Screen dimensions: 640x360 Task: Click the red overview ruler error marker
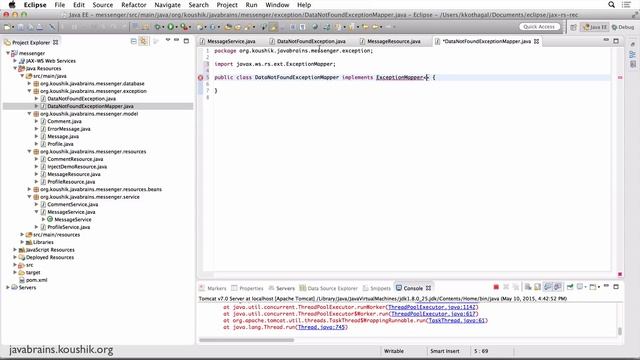click(620, 78)
